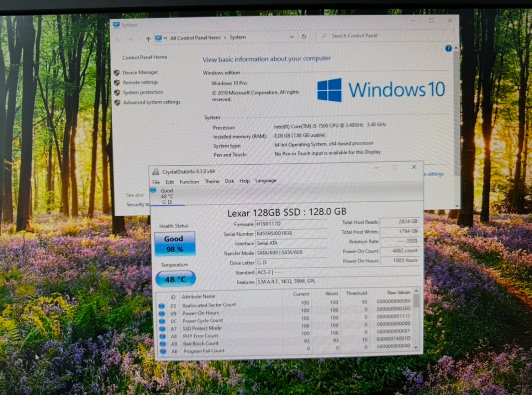
Task: Select the Power Cycle Count row
Action: [x=285, y=319]
